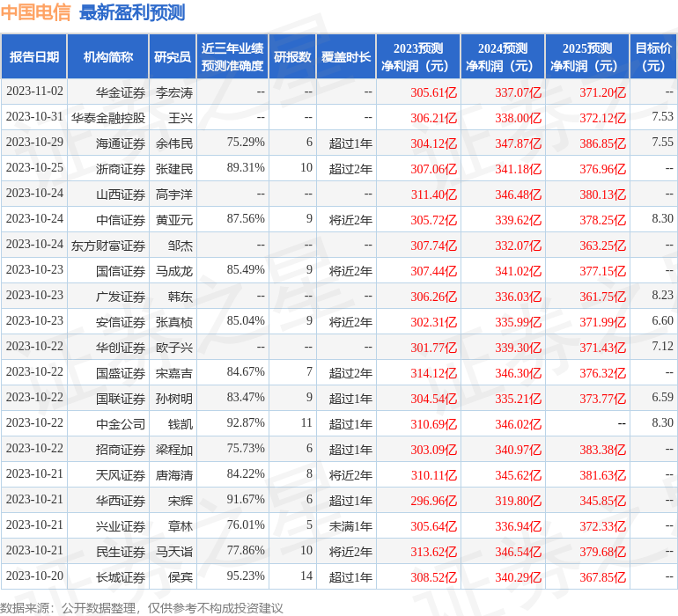Select the 2024预测净利润 column header
This screenshot has width=678, height=616.
503,56
